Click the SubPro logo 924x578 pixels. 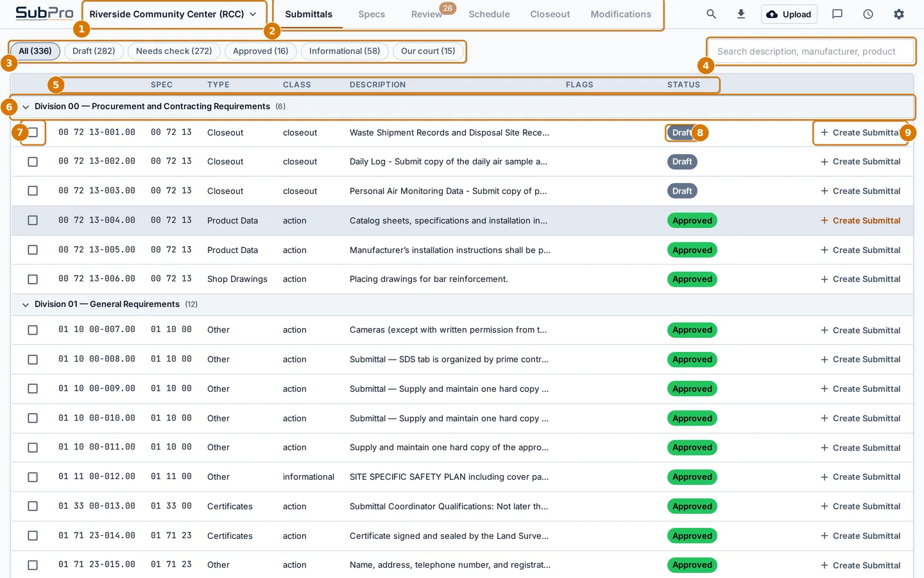44,13
